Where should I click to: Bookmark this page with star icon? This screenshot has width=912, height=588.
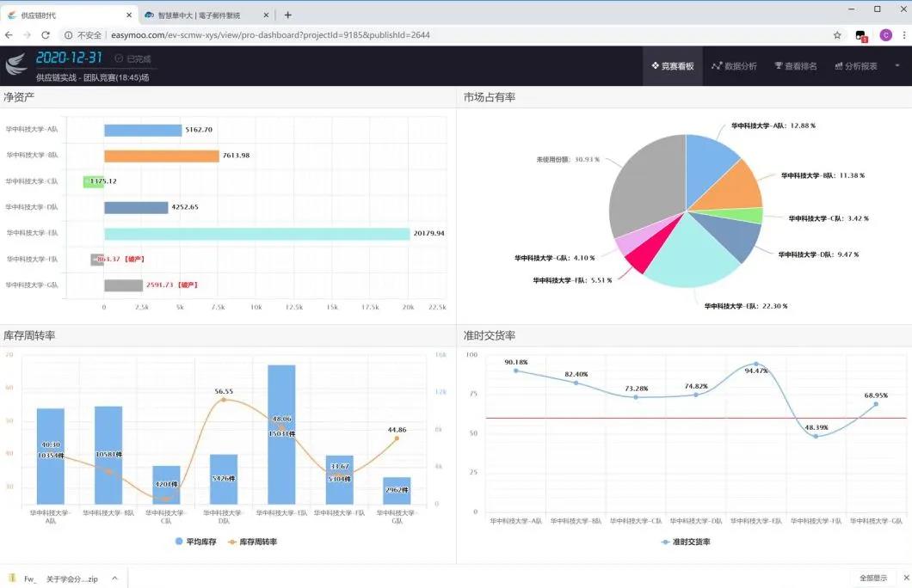[x=837, y=35]
